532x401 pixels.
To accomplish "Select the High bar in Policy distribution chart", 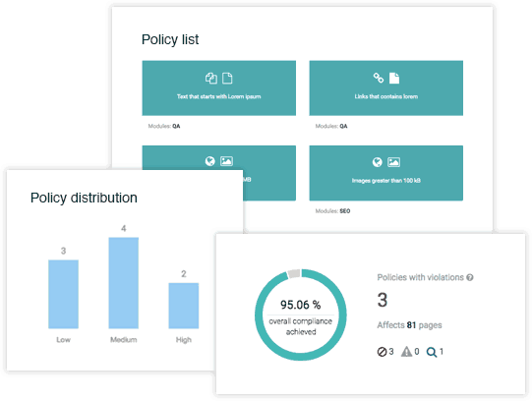I will point(184,306).
